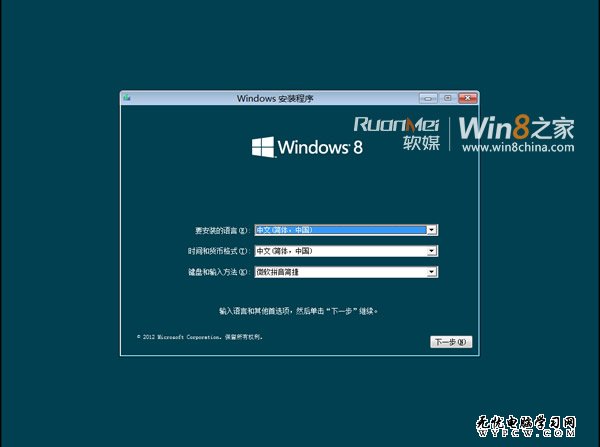
Task: Click the 下一步 (N) button
Action: tap(451, 342)
